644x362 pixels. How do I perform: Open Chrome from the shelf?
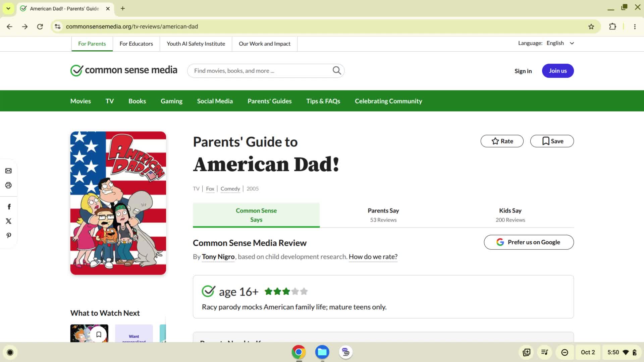point(299,352)
